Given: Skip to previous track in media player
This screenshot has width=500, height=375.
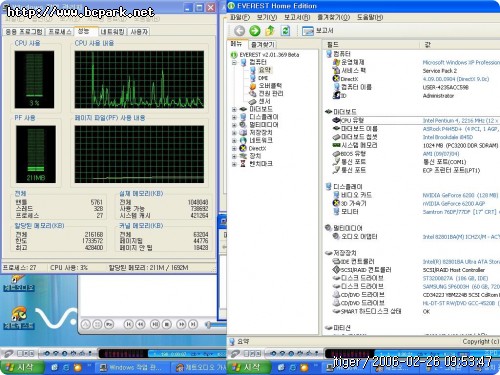Looking at the screenshot, I should pos(128,324).
